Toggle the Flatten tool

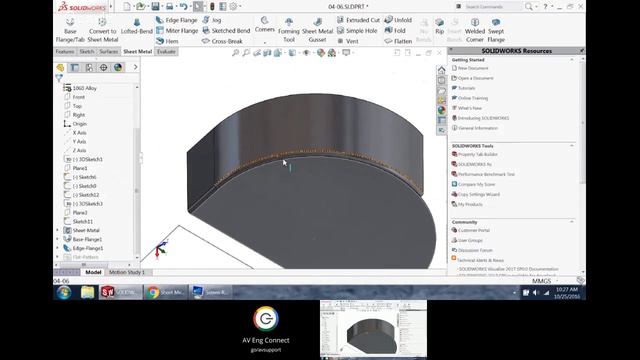pos(398,41)
